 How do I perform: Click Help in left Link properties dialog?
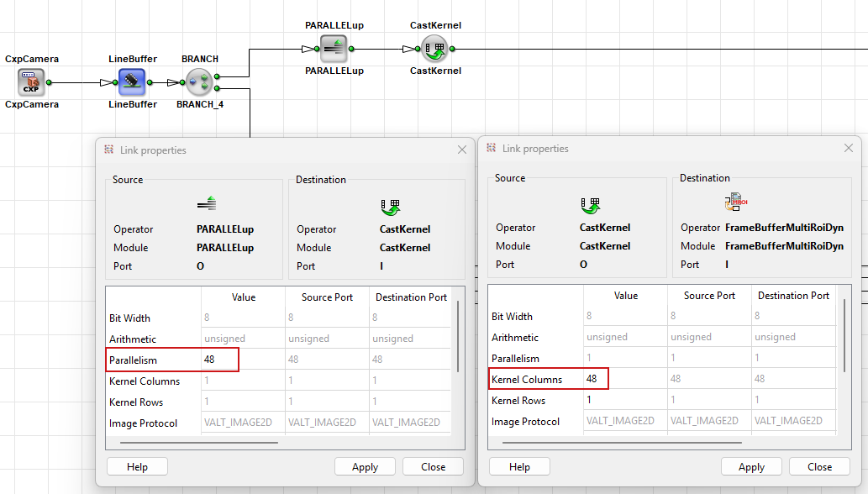point(137,467)
